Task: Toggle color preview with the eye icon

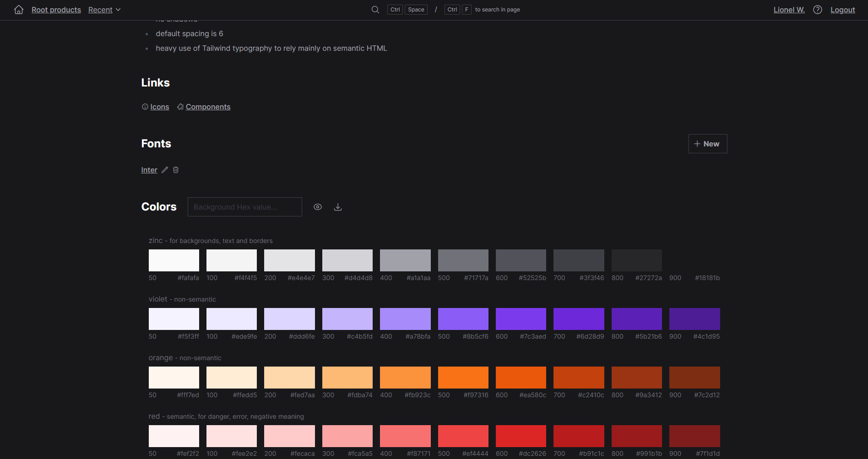Action: pyautogui.click(x=318, y=207)
